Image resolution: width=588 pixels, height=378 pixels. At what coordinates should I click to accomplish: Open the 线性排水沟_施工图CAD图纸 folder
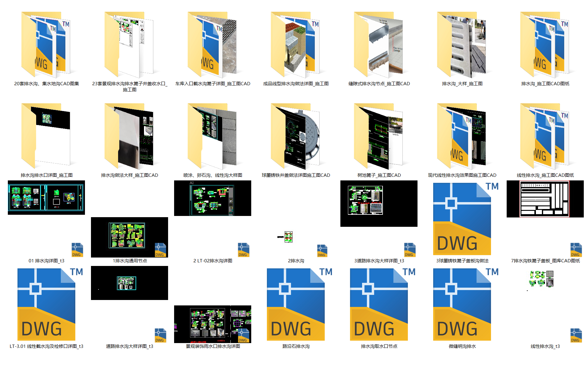(x=545, y=136)
